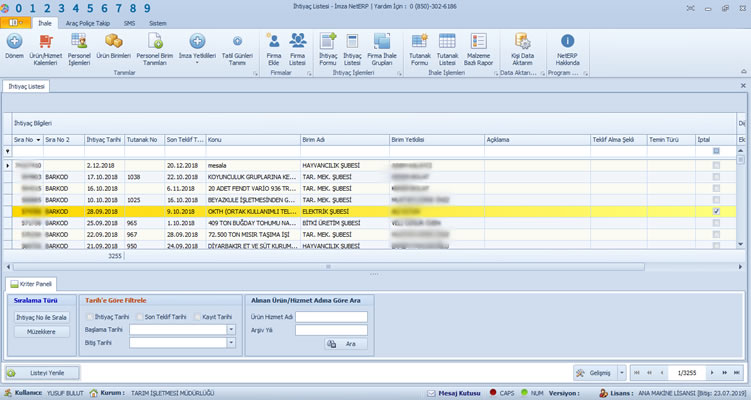751x400 pixels.
Task: Open the Tutanak Formu icon
Action: pos(420,42)
